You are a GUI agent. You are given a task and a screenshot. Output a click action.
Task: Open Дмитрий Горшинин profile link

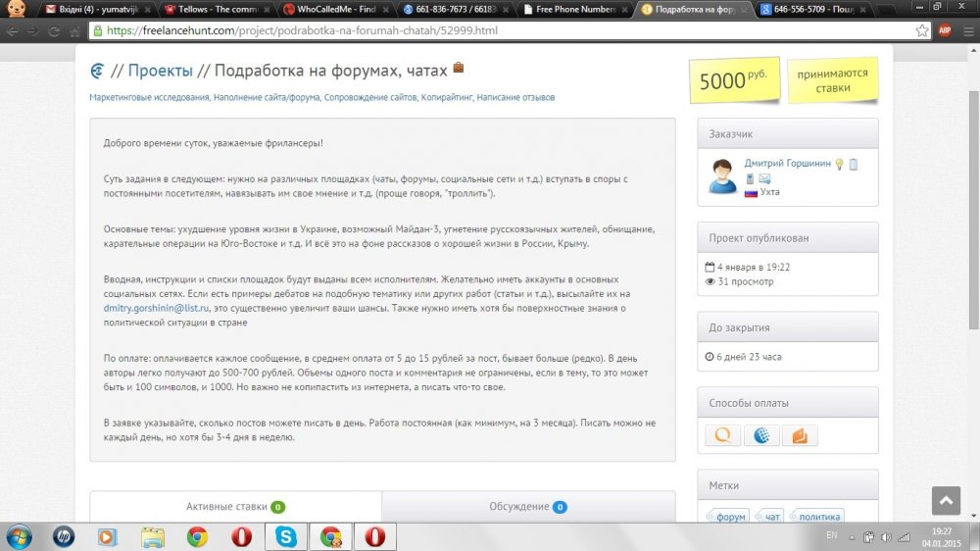click(x=788, y=163)
